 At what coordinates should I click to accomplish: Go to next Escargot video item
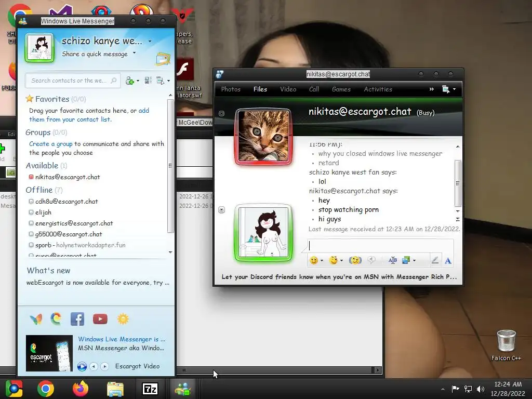click(104, 366)
